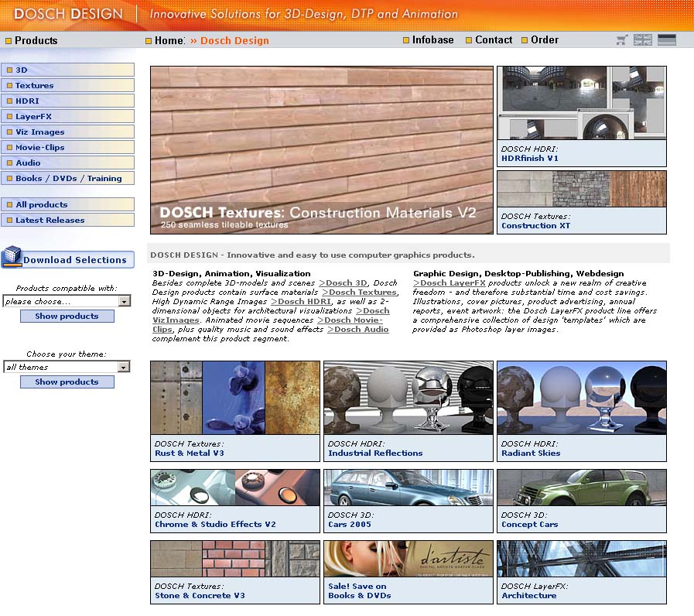This screenshot has height=616, width=694.
Task: Open the Order page
Action: tap(545, 40)
